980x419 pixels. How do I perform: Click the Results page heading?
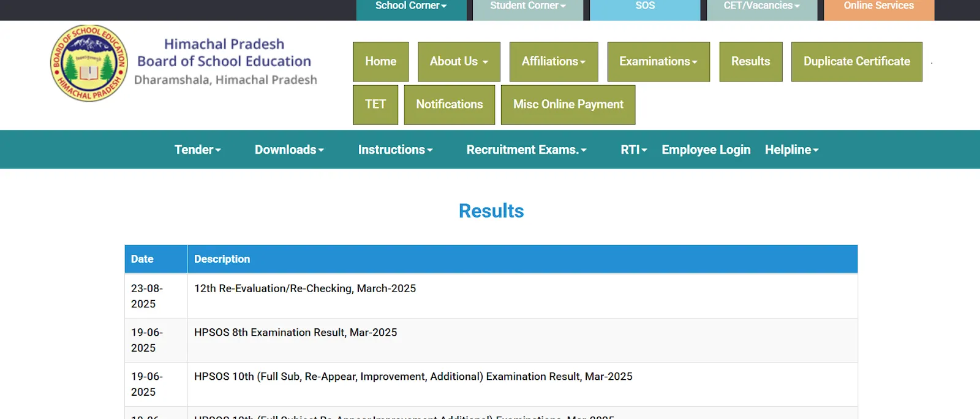(x=491, y=211)
